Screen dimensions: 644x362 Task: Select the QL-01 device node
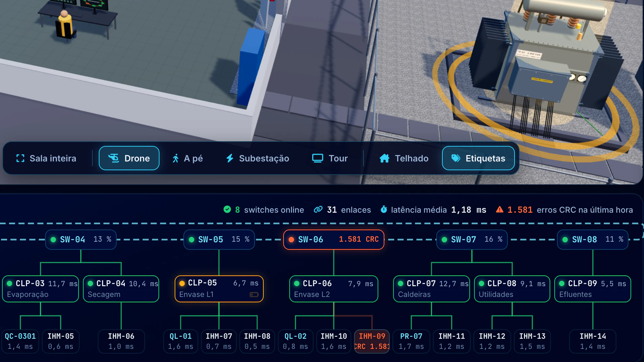click(181, 341)
